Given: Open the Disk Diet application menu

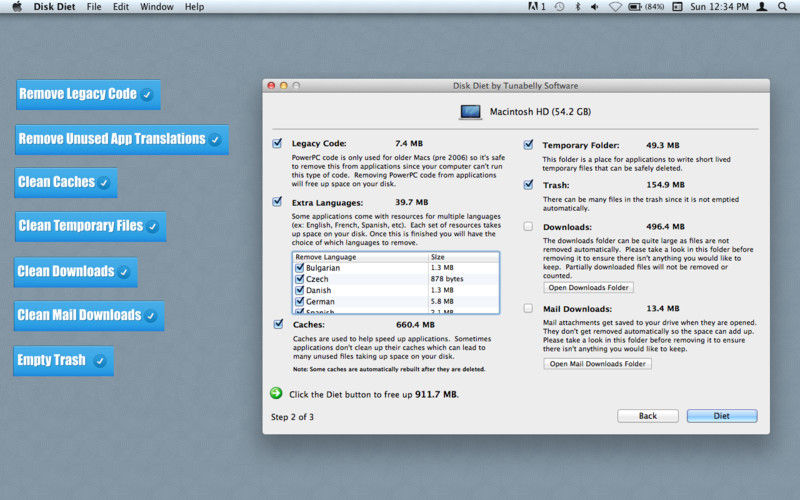Looking at the screenshot, I should click(x=54, y=7).
